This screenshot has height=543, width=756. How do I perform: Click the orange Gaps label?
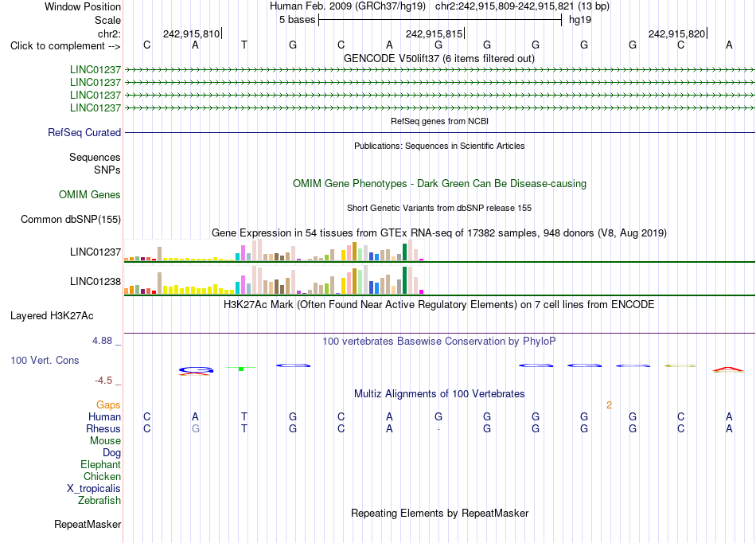108,405
